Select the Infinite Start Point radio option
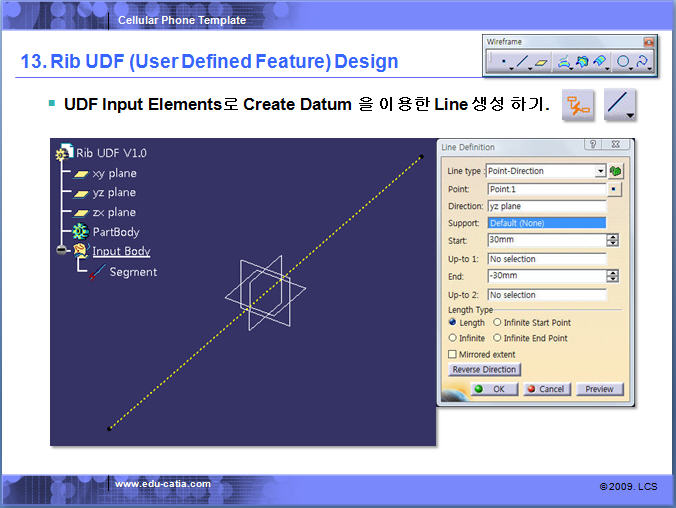676x508 pixels. (498, 323)
